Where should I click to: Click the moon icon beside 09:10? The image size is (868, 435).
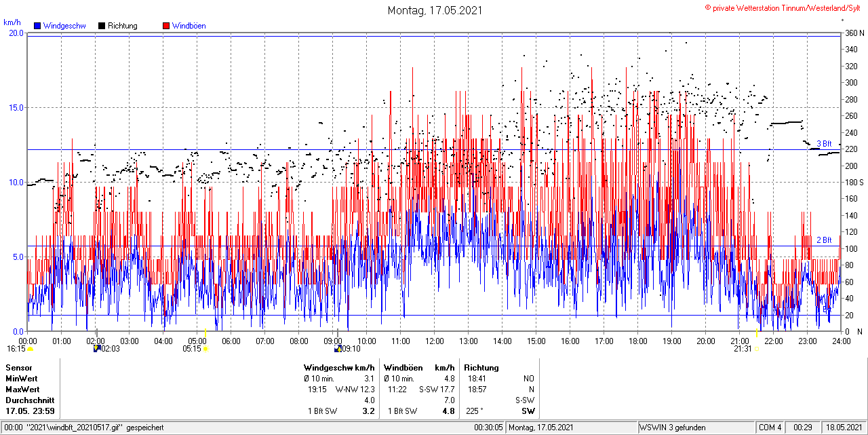click(338, 349)
